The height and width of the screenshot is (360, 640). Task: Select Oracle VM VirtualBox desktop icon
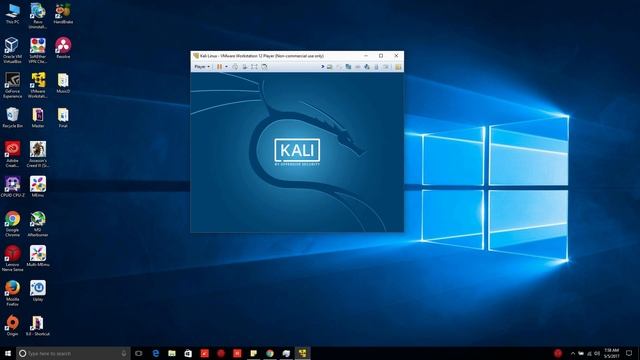point(12,51)
